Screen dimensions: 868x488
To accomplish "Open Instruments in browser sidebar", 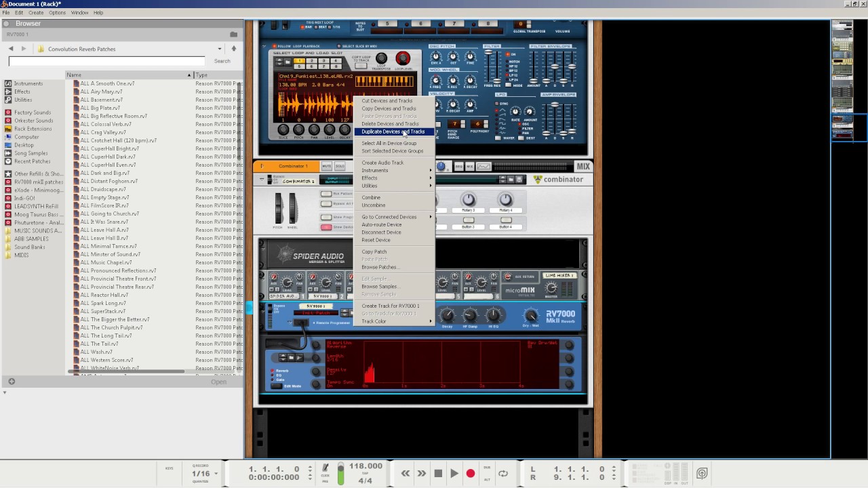I will tap(28, 83).
